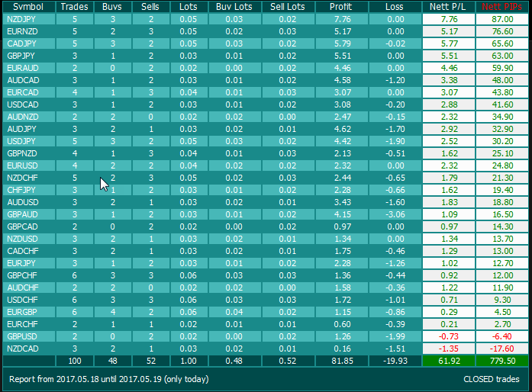This screenshot has width=532, height=392.
Task: Sort by the Symbol column header
Action: pyautogui.click(x=28, y=7)
